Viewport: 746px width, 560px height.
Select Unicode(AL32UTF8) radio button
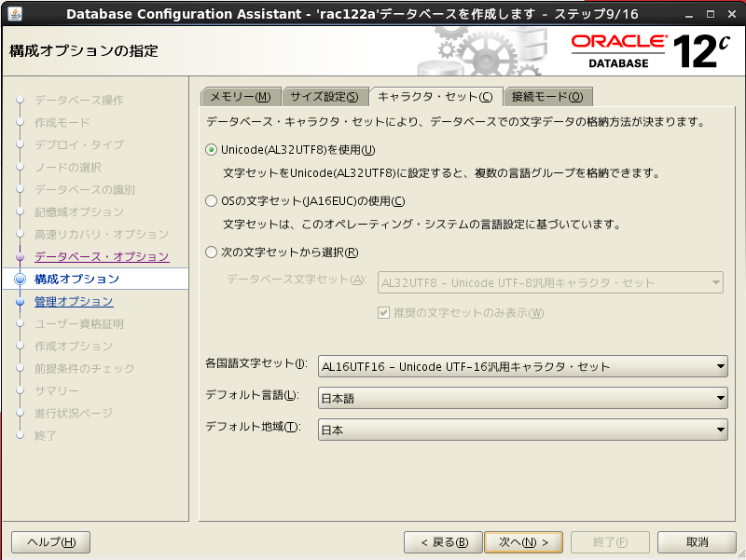212,150
